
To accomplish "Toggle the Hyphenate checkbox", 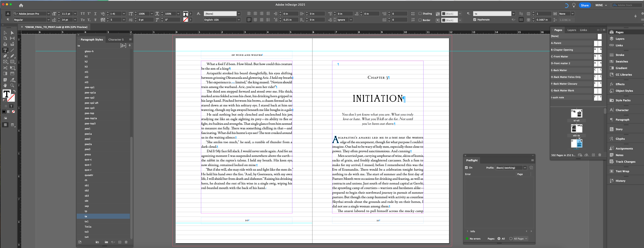I will click(475, 20).
